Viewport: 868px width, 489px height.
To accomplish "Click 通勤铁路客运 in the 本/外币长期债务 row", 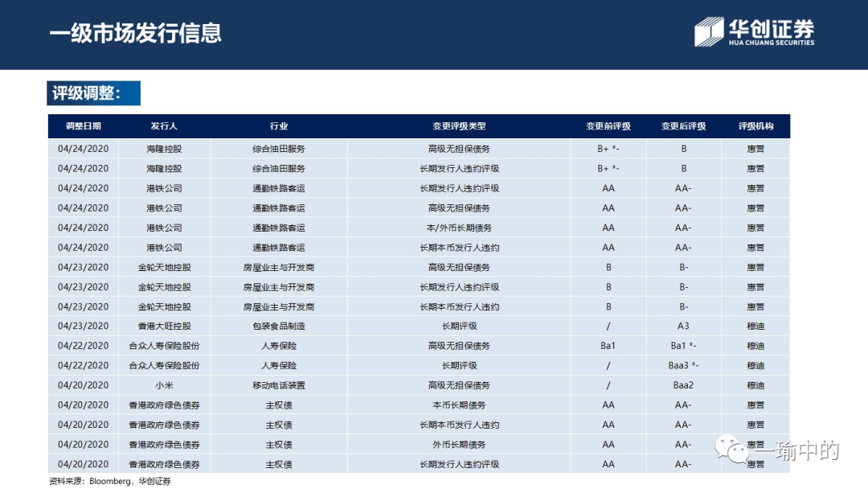I will 278,228.
